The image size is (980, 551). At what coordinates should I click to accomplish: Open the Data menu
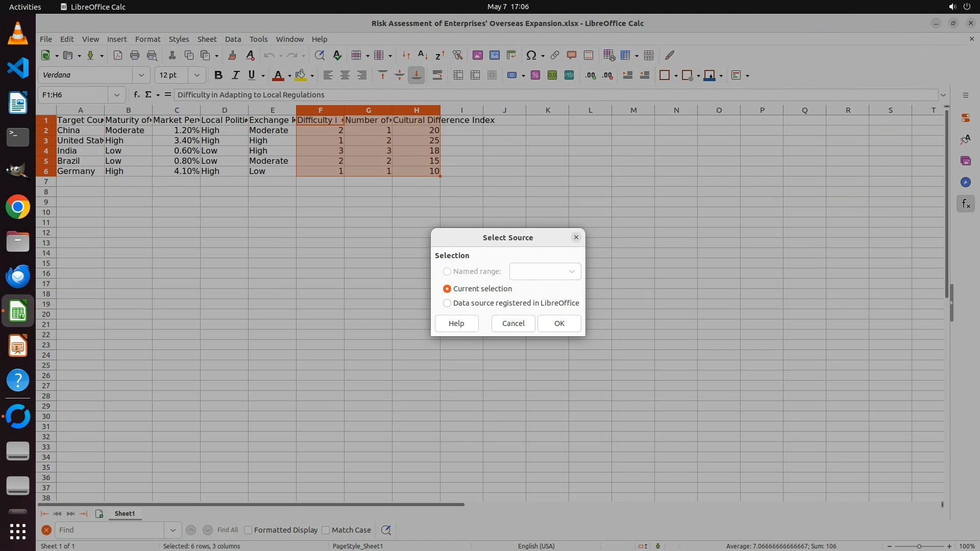(x=233, y=39)
